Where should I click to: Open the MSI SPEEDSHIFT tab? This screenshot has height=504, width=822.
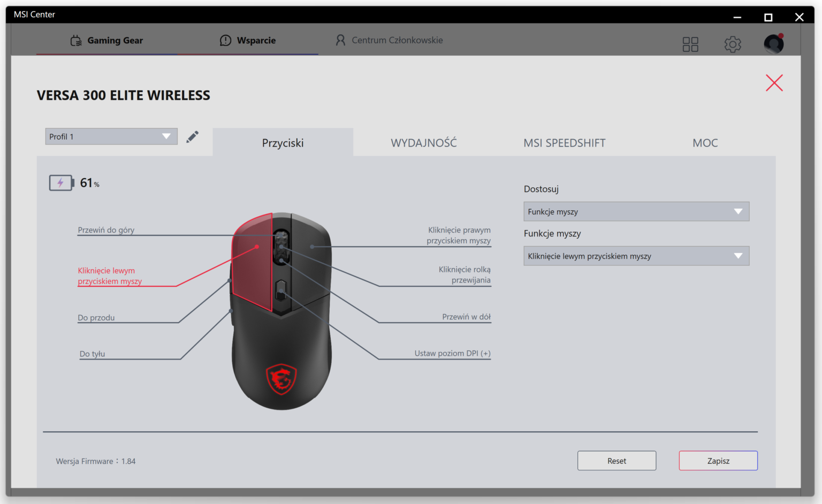coord(565,142)
